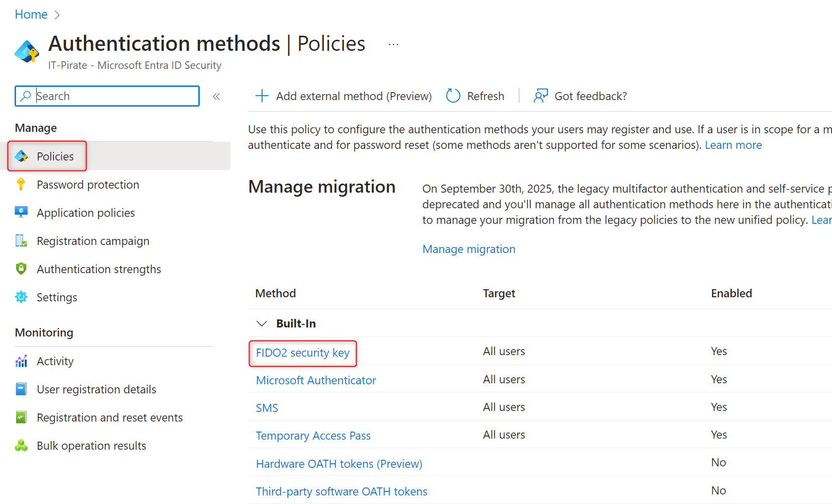832x504 pixels.
Task: Click the Manage migration heading
Action: [322, 187]
